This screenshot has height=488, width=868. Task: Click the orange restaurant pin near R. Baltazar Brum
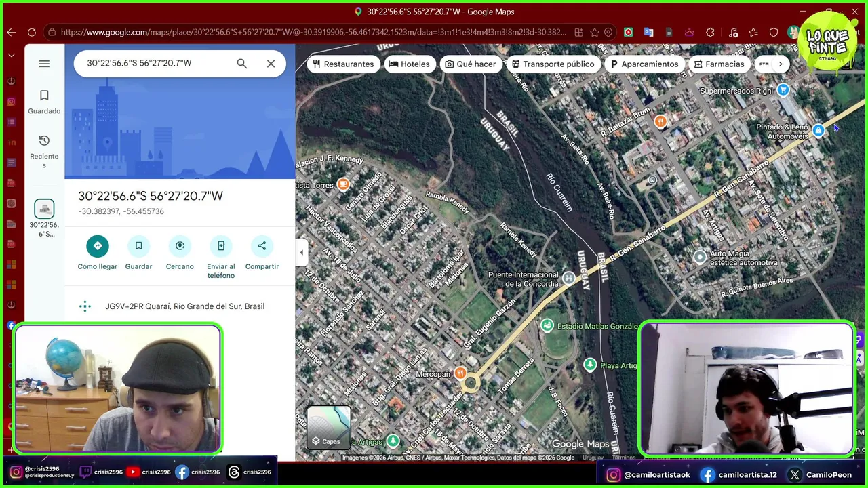click(660, 121)
